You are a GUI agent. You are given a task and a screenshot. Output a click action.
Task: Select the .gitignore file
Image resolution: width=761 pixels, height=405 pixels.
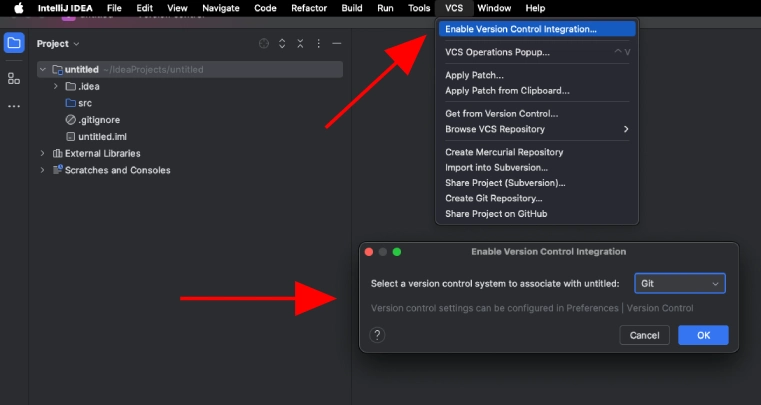(x=93, y=120)
